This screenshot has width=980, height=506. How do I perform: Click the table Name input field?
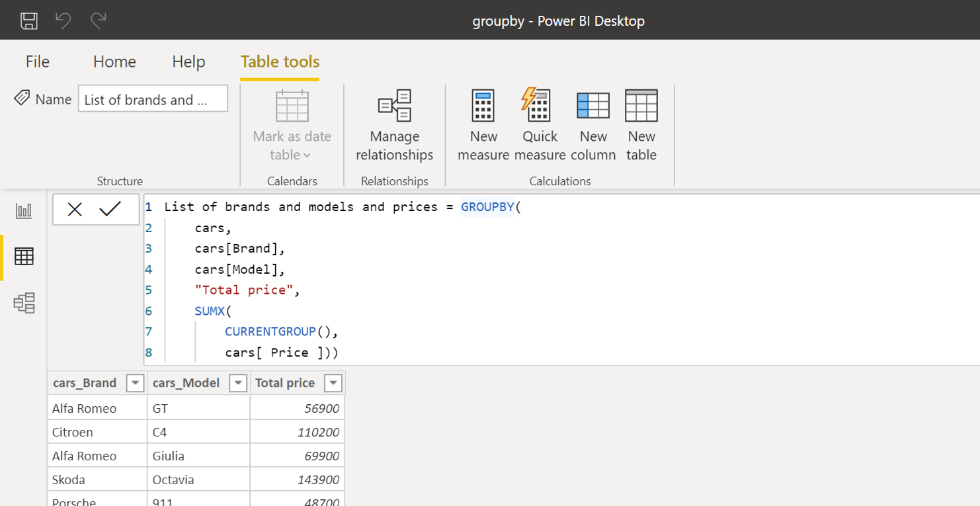pyautogui.click(x=153, y=99)
